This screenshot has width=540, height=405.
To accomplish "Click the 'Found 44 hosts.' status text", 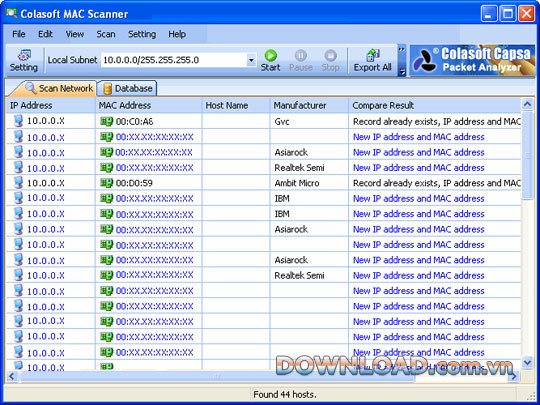I will pos(285,394).
